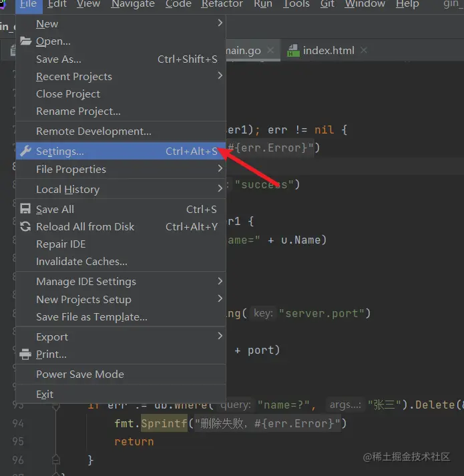The image size is (464, 476).
Task: Open the Git menu
Action: tap(327, 4)
